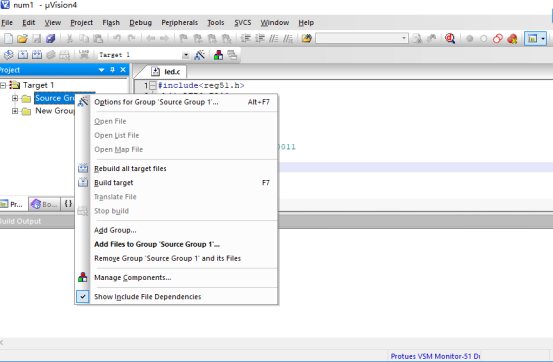Expand the Source Group 1 tree node
The image size is (553, 362).
[15, 98]
